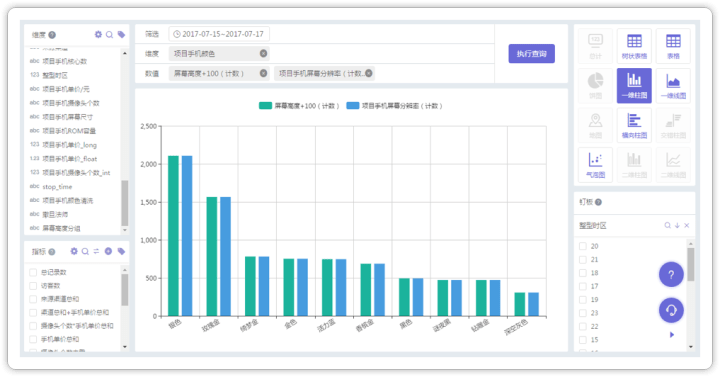
Task: Open settings gear in 维度 panel header
Action: (98, 34)
